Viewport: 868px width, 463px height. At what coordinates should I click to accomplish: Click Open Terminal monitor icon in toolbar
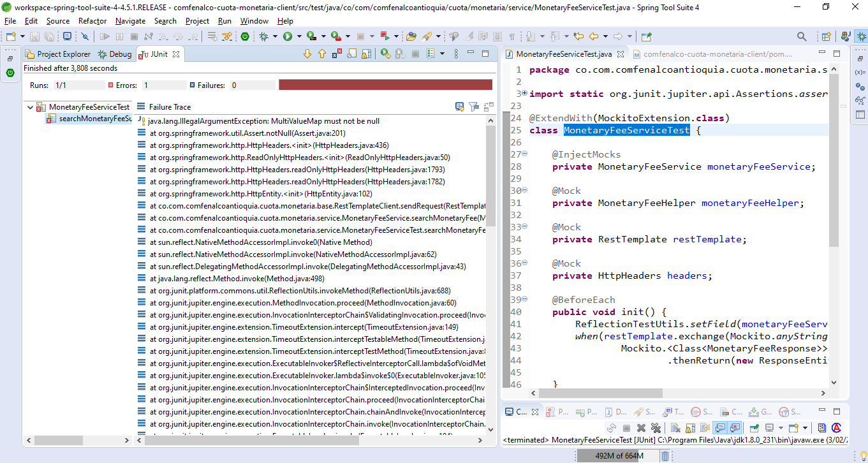coord(67,36)
